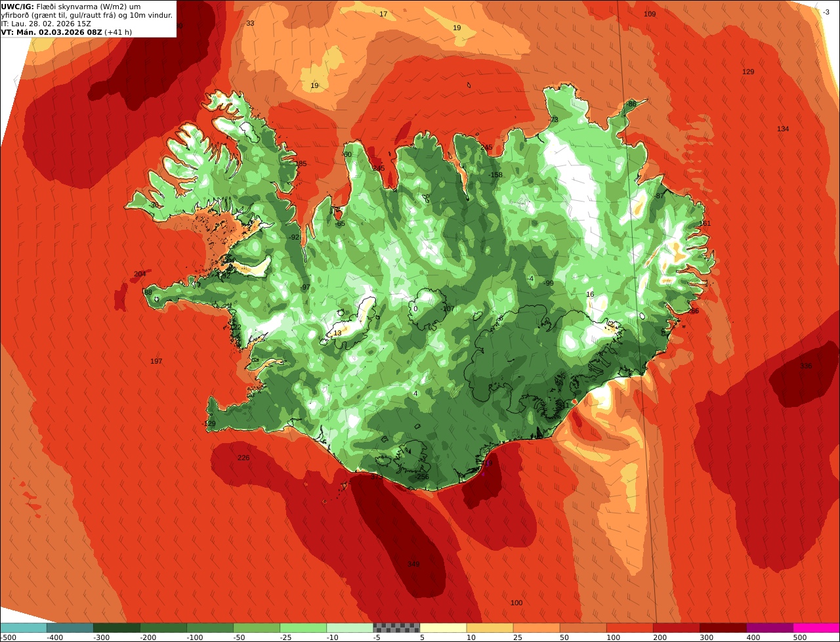Select the light teal -500 to -400 legend swatch
This screenshot has width=840, height=642.
point(23,628)
